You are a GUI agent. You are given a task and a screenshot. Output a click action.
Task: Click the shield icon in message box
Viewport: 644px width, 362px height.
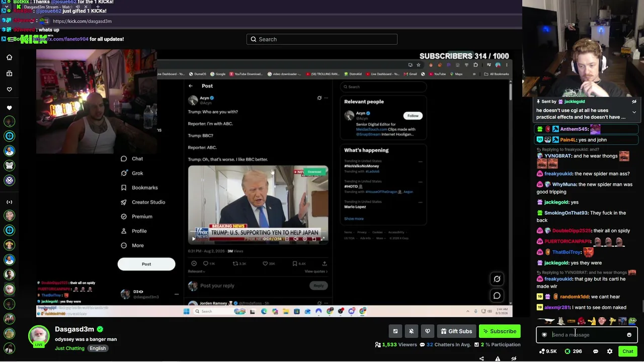544,335
